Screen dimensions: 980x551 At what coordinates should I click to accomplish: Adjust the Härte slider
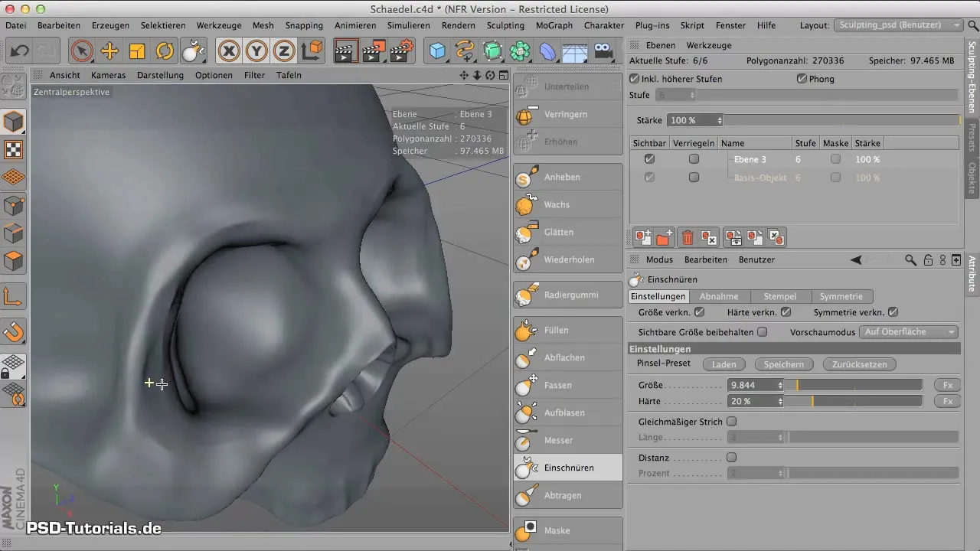pos(854,401)
